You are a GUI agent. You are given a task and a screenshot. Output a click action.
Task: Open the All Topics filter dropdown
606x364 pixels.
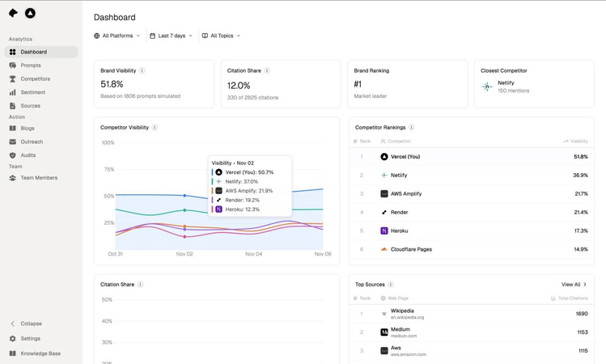tap(221, 36)
